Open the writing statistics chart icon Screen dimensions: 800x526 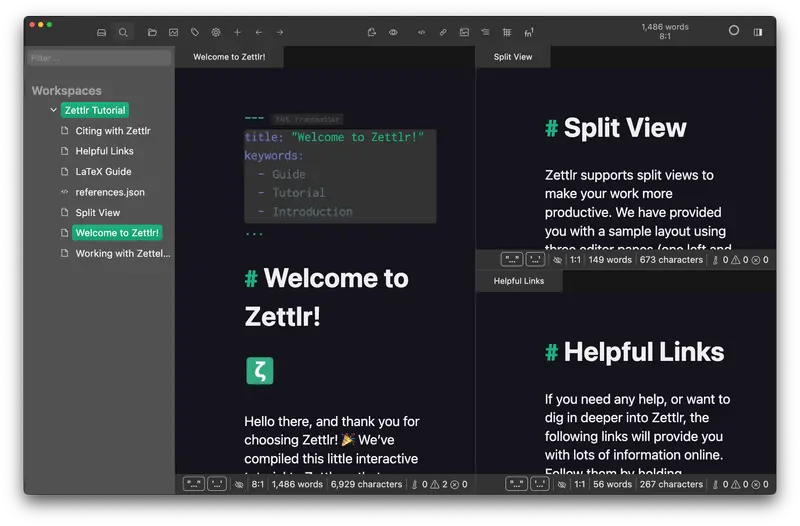pos(173,32)
